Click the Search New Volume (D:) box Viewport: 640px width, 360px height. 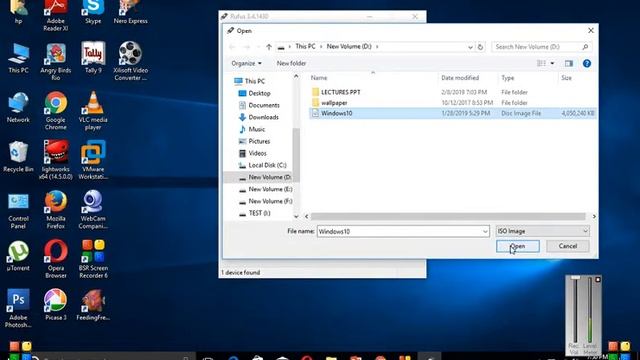[541, 47]
